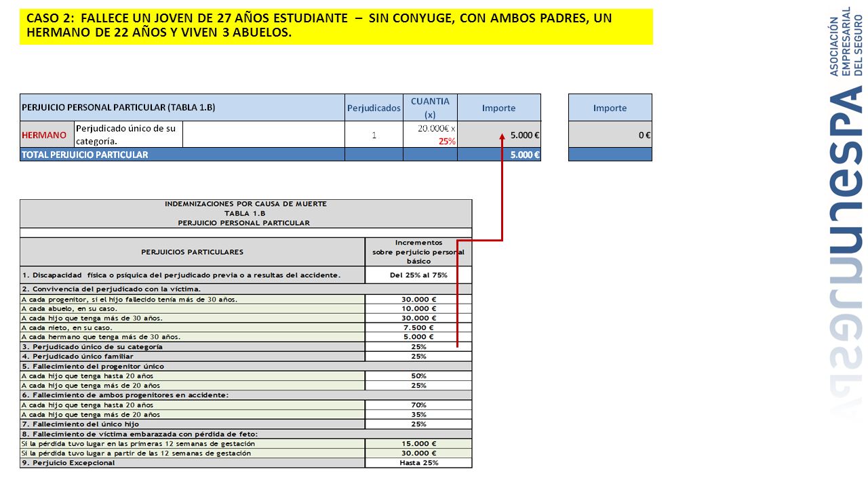Click row '1. Discapacidad física o psíquica'

click(193, 275)
